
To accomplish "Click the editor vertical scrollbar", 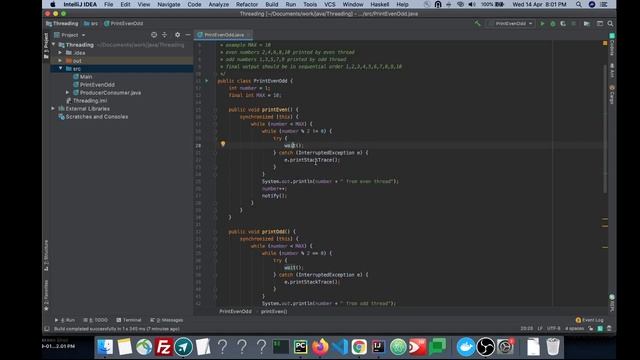I will (604, 129).
